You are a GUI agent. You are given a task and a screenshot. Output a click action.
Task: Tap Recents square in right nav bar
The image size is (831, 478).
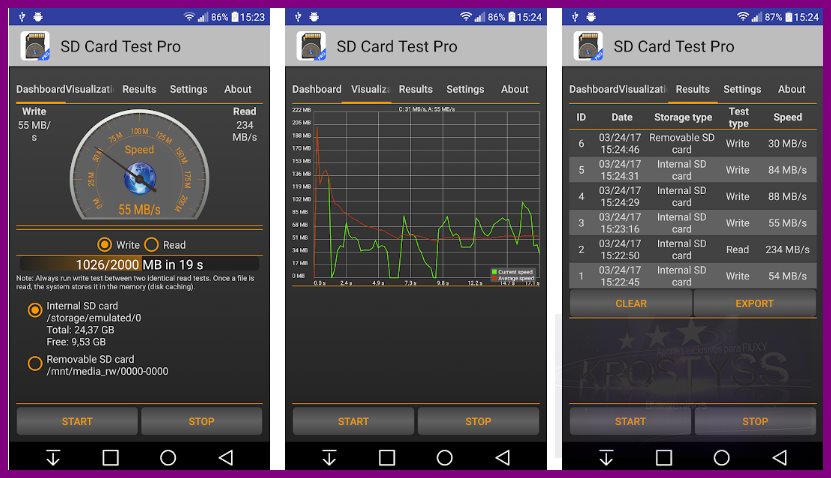tap(664, 457)
